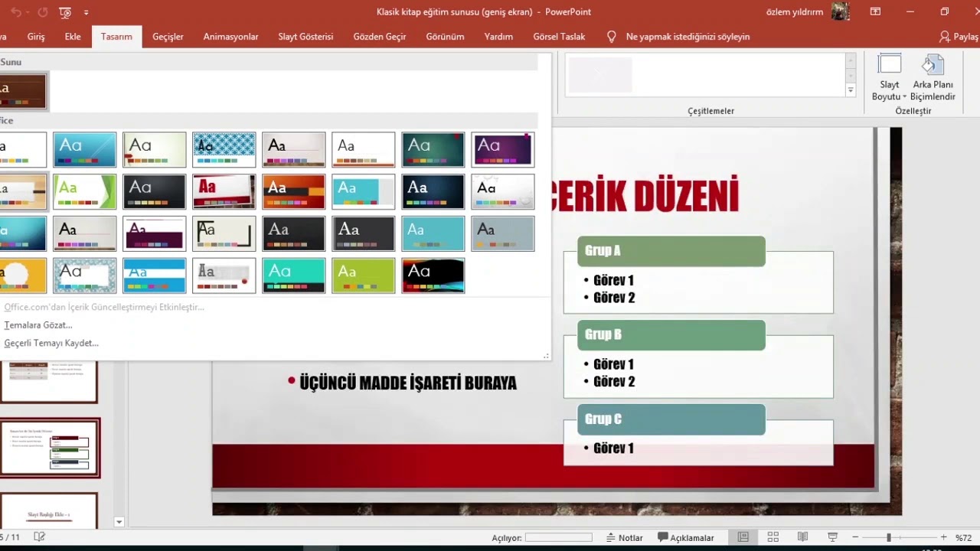Select the white theme with green arrow

coord(85,192)
